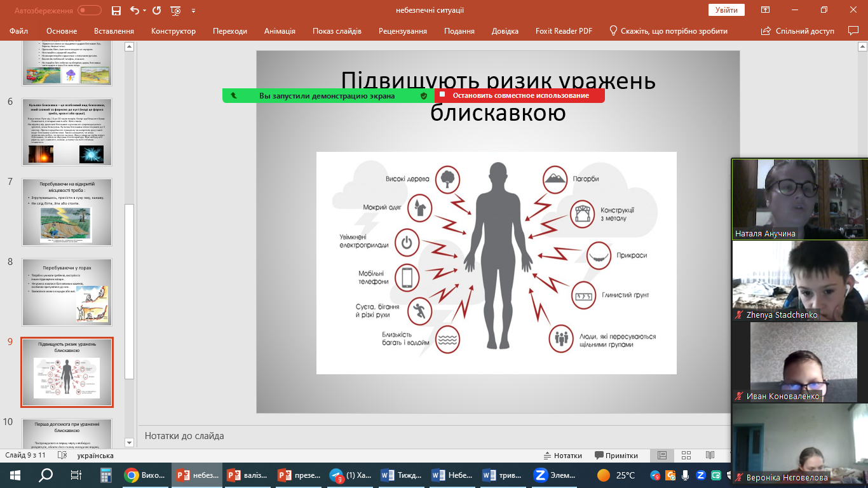868x488 pixels.
Task: Switch to Reading view icon
Action: click(x=710, y=456)
